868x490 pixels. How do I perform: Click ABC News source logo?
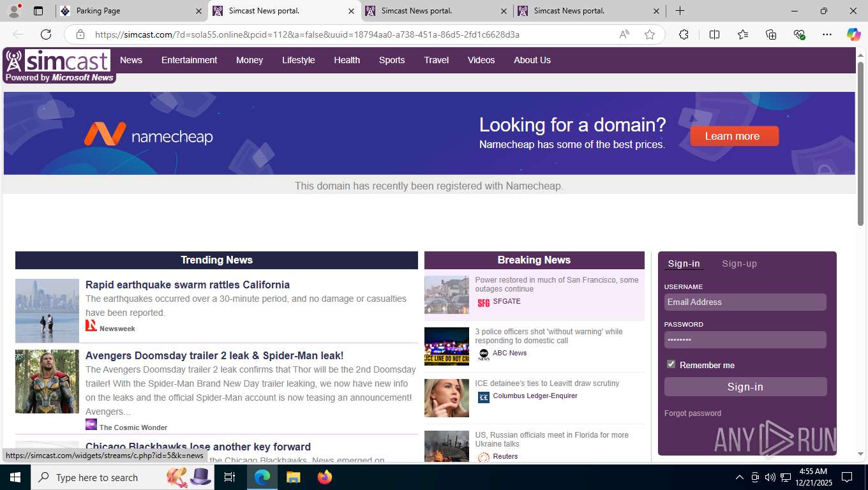[x=484, y=354]
